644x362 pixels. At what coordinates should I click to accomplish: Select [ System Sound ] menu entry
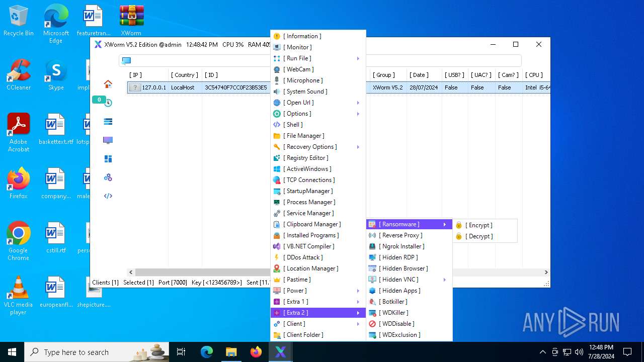coord(318,92)
